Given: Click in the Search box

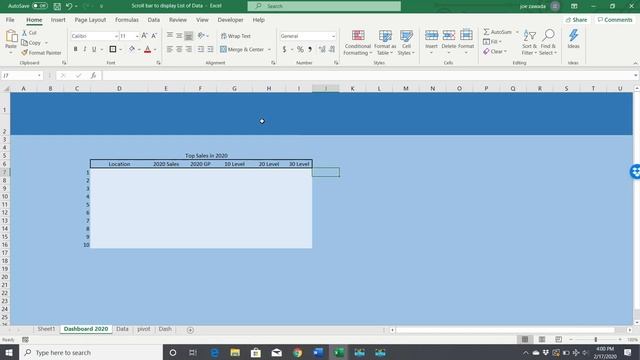Looking at the screenshot, I should point(324,6).
